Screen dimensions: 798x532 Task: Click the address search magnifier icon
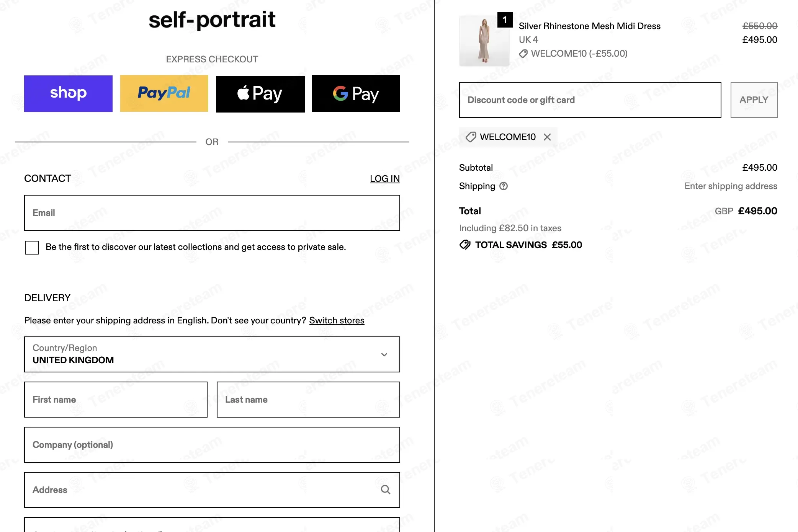click(x=385, y=490)
